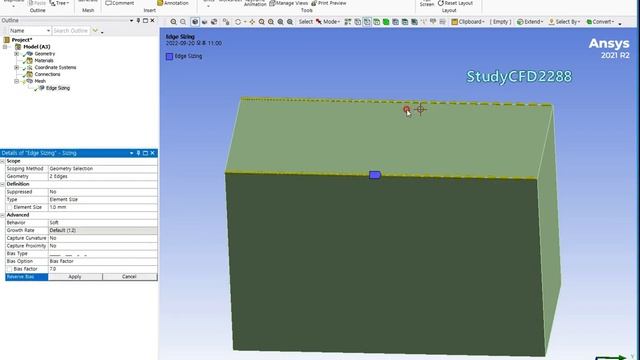Click Apply button for Reverse Bias
640x360 pixels.
click(x=75, y=277)
